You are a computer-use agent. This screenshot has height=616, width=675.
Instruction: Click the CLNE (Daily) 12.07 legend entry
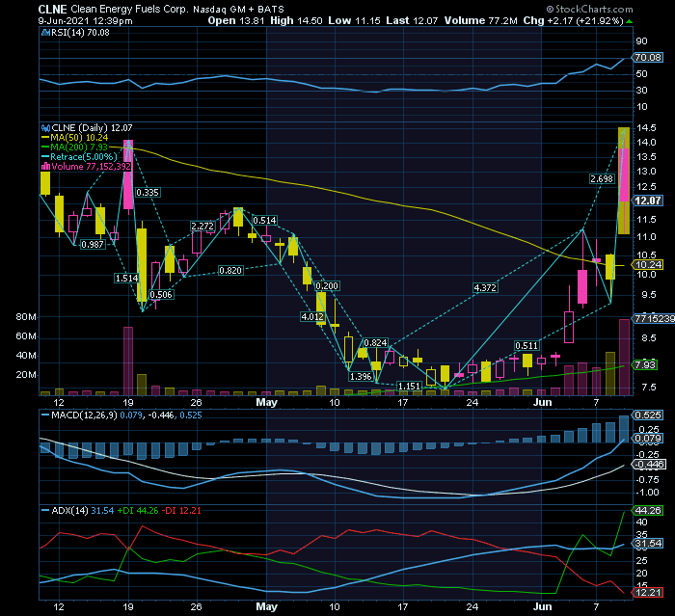point(92,128)
